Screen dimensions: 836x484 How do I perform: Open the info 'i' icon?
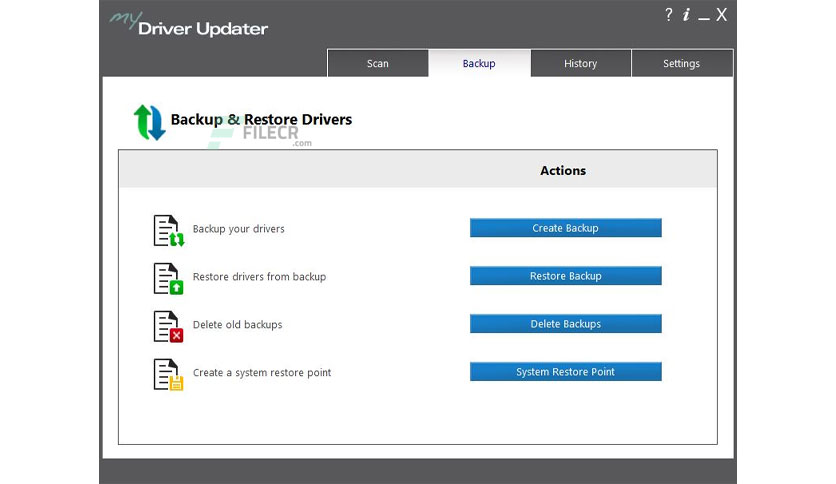click(686, 14)
